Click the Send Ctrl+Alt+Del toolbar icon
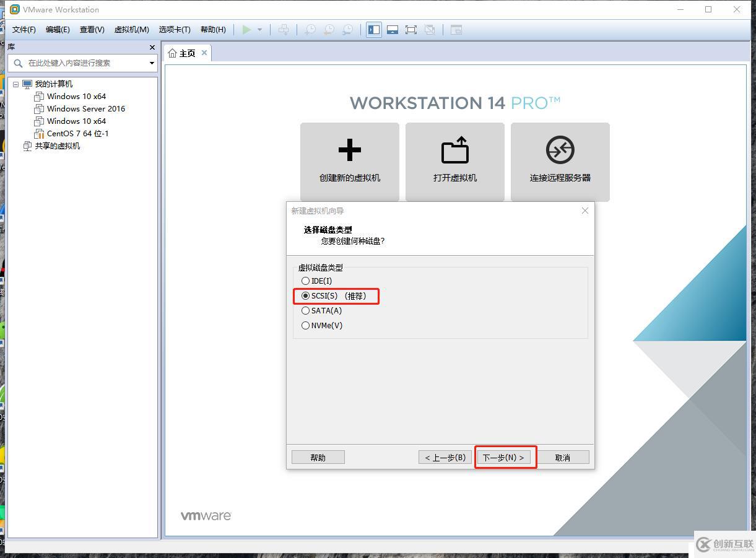 [x=284, y=30]
